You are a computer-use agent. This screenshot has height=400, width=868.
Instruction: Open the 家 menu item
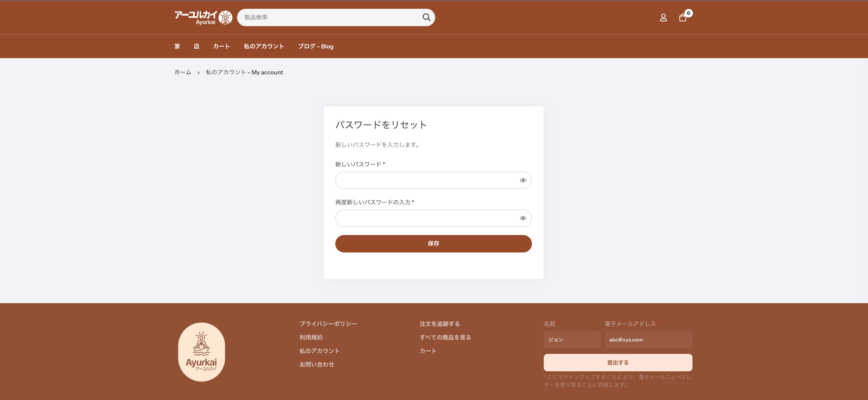[177, 47]
